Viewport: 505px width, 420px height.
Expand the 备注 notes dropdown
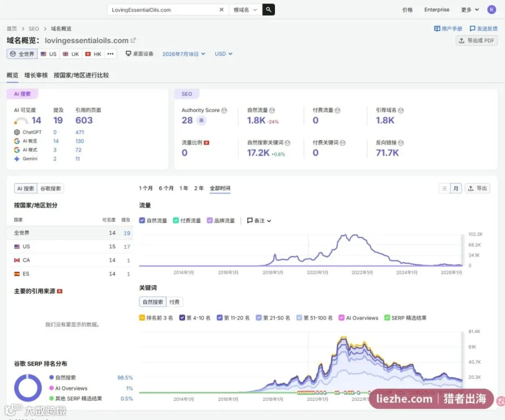pyautogui.click(x=259, y=221)
